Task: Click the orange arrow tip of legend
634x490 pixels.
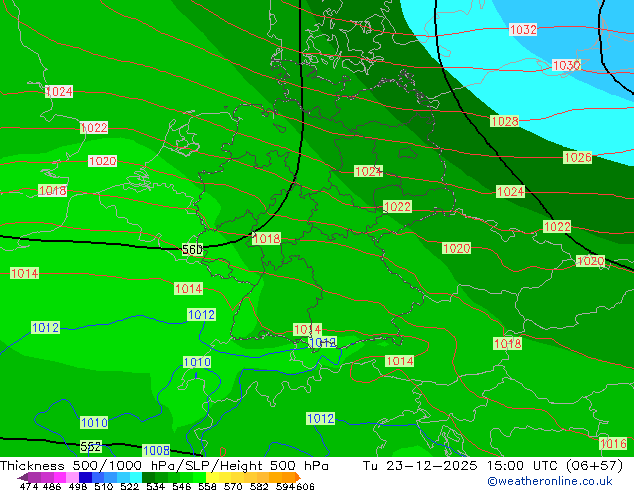Action: click(298, 477)
